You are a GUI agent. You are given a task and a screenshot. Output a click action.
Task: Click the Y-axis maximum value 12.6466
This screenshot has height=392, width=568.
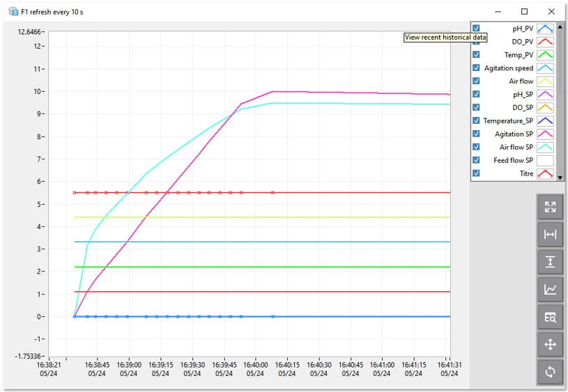coord(29,32)
